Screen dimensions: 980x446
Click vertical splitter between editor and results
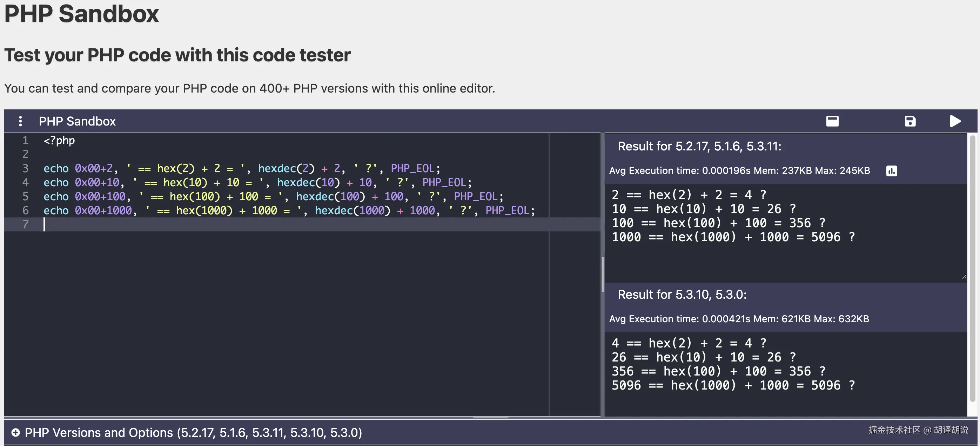tap(603, 274)
